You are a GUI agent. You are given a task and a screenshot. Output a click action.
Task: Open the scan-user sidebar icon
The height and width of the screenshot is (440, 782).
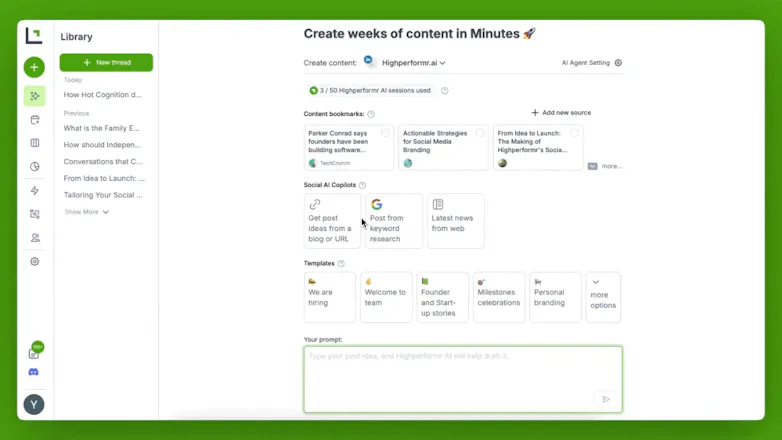tap(34, 214)
